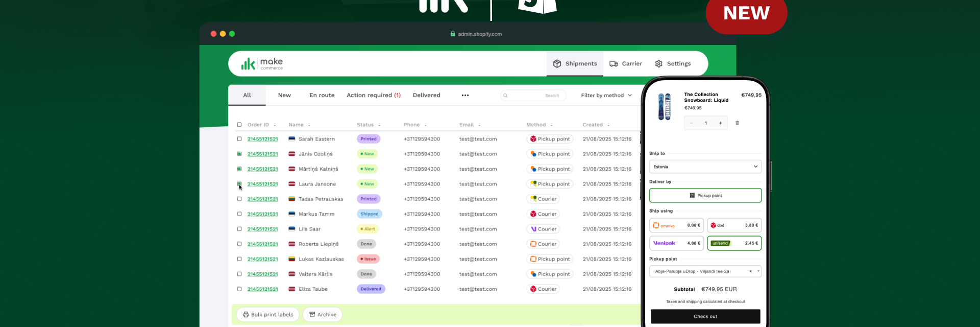Decrease snowboard quantity with minus

point(692,123)
